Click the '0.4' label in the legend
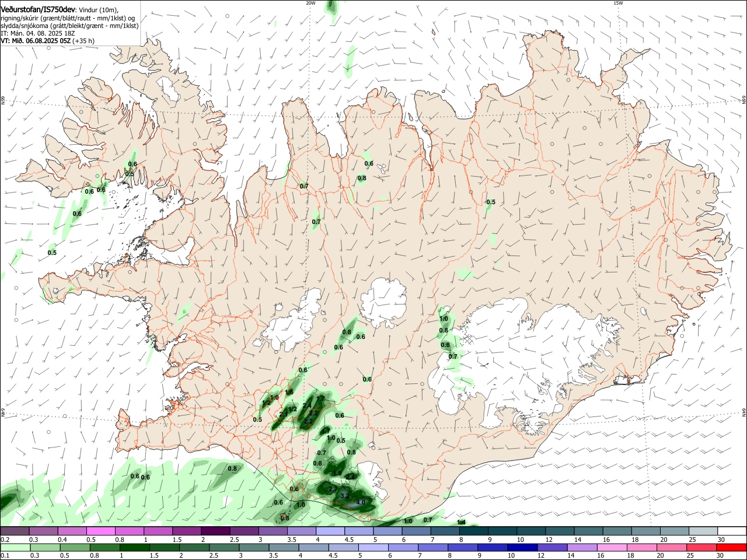This screenshot has height=560, width=747. pyautogui.click(x=62, y=540)
